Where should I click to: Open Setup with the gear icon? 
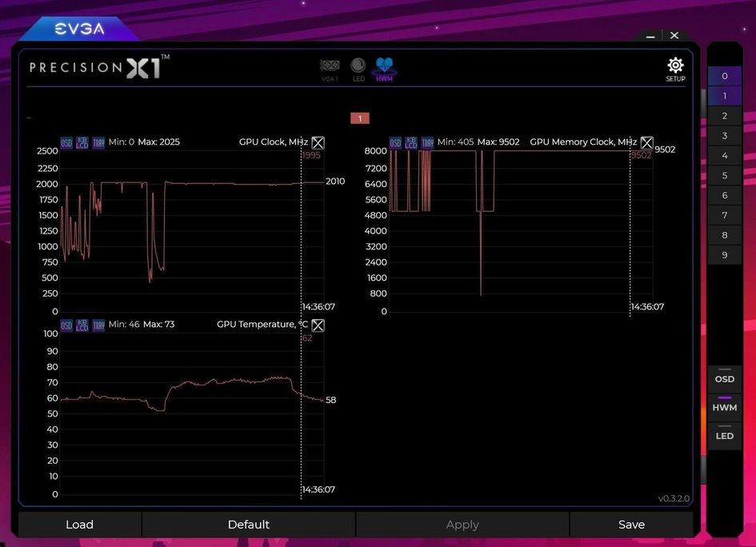pyautogui.click(x=674, y=66)
